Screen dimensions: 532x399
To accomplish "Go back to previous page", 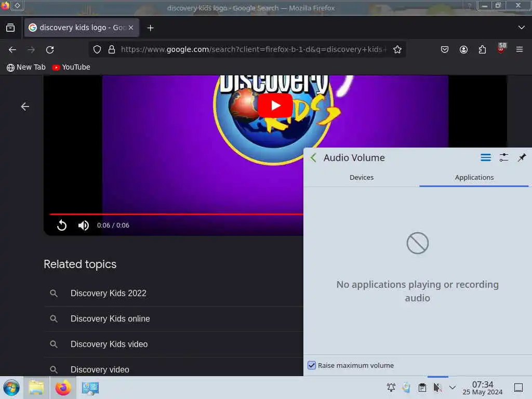I will [12, 50].
